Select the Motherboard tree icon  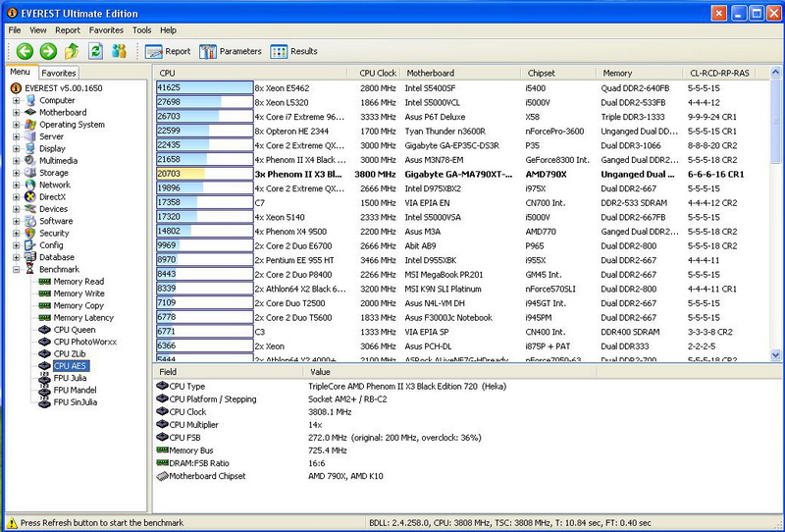30,112
